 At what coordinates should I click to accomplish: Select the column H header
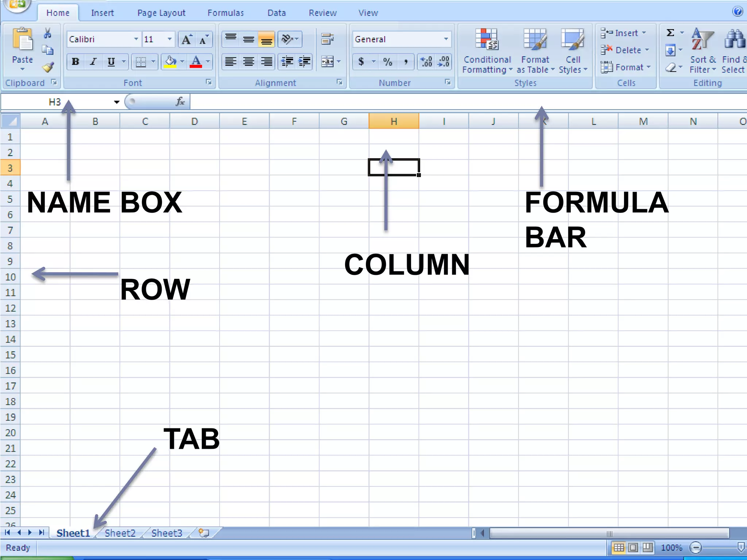coord(394,121)
